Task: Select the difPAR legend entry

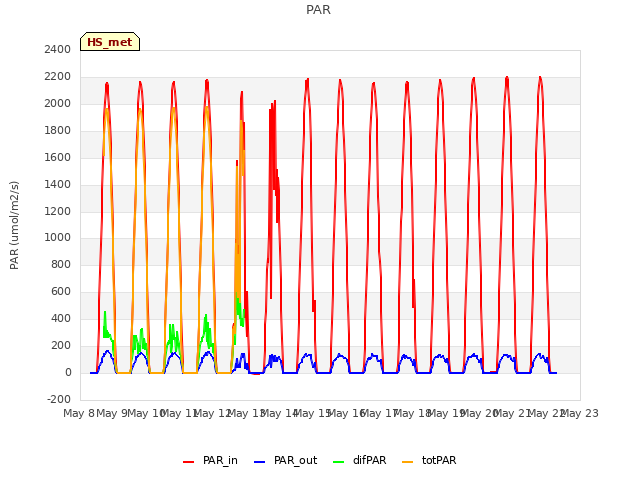Action: (360, 460)
